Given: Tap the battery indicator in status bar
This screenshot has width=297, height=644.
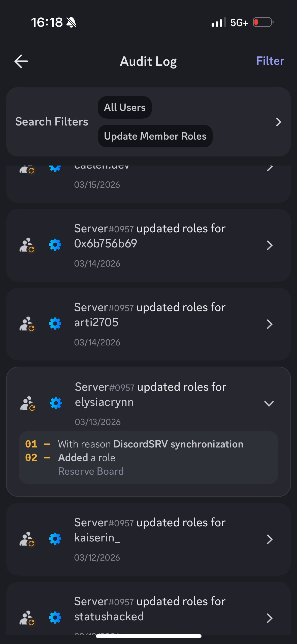Looking at the screenshot, I should pyautogui.click(x=263, y=22).
